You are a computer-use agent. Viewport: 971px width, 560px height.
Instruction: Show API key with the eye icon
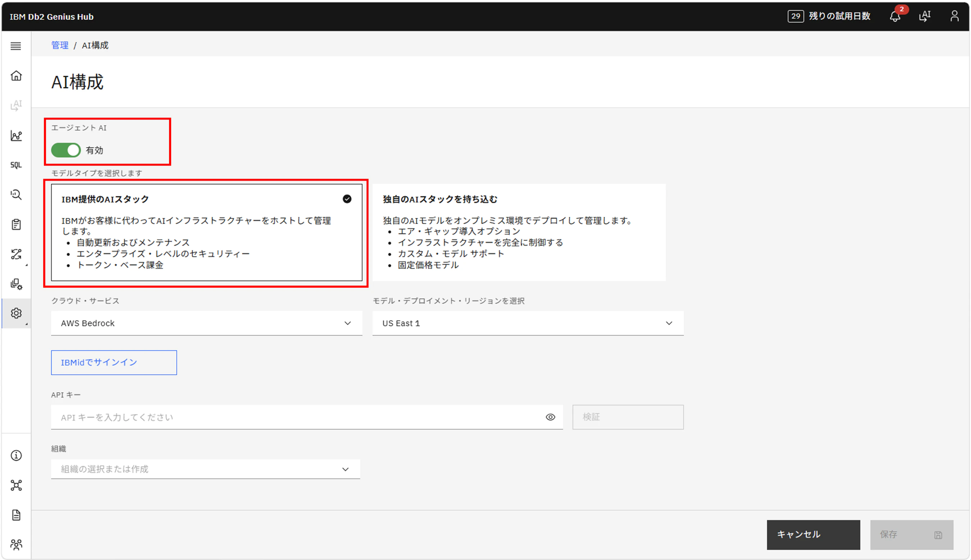[550, 417]
